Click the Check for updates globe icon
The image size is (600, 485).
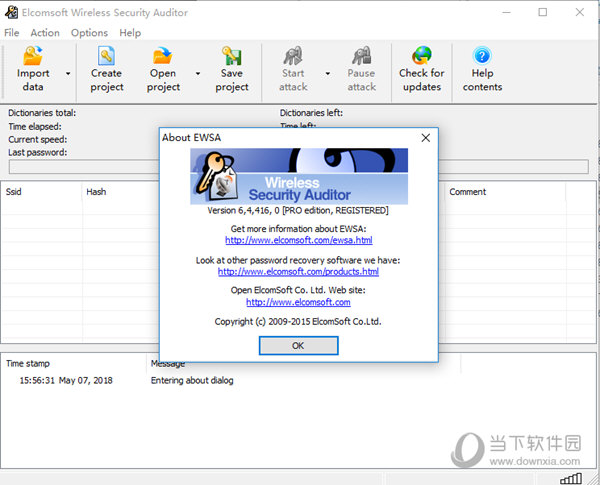point(422,56)
